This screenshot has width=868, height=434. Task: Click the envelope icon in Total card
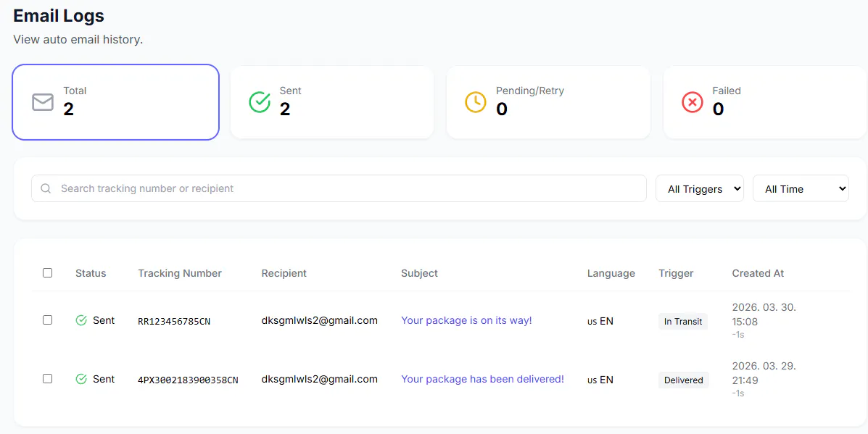[x=43, y=102]
